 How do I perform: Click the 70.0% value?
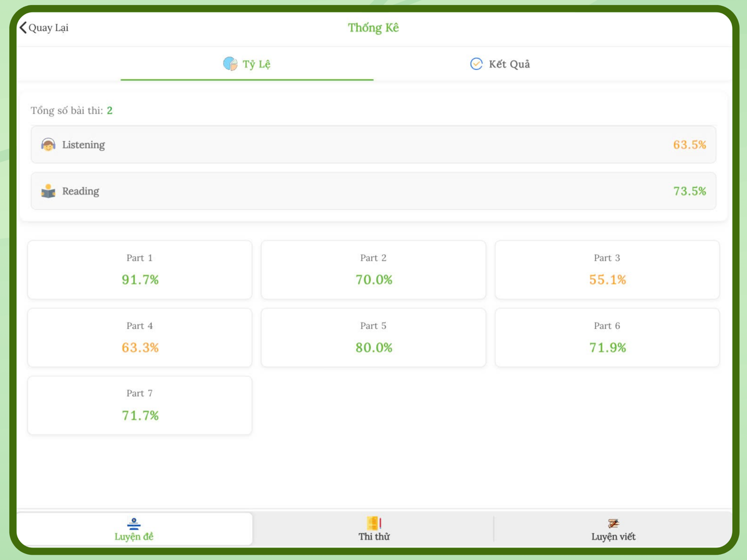pos(374,280)
